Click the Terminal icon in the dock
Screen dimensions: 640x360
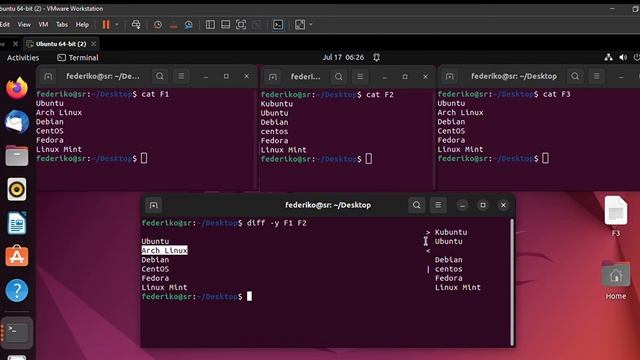17,332
